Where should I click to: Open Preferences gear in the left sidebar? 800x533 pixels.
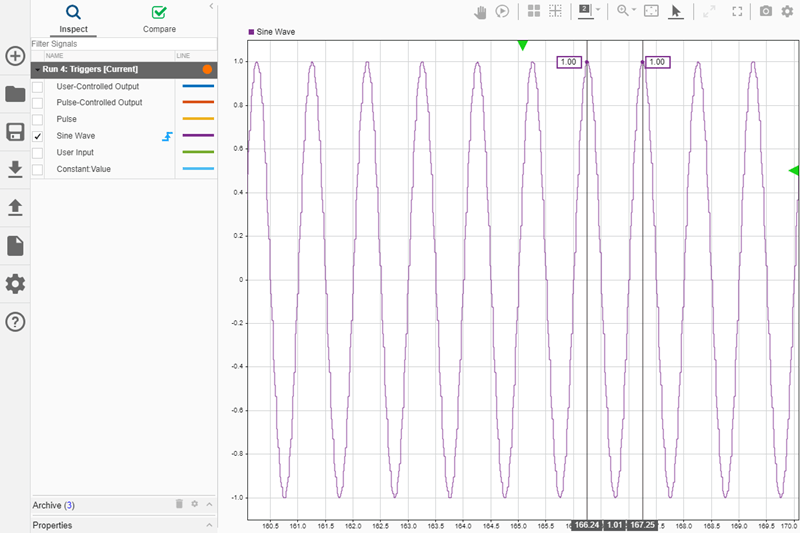click(15, 284)
